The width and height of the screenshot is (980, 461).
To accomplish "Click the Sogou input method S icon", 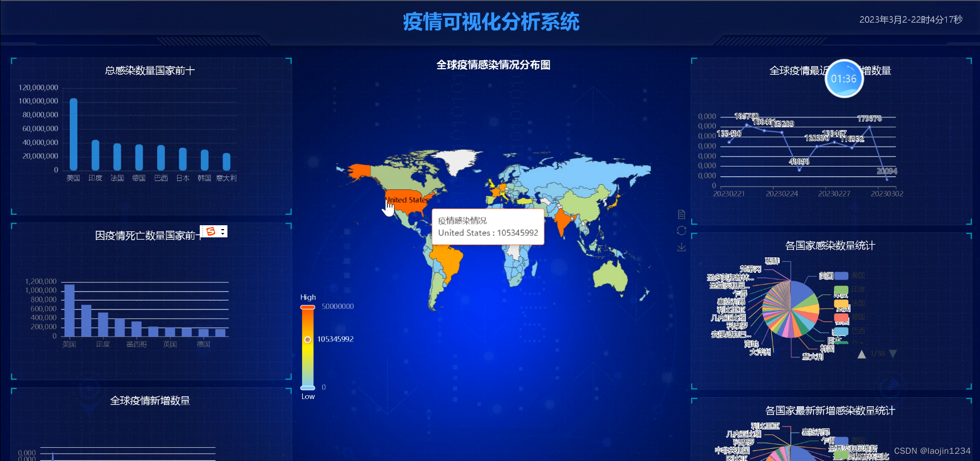I will coord(211,231).
